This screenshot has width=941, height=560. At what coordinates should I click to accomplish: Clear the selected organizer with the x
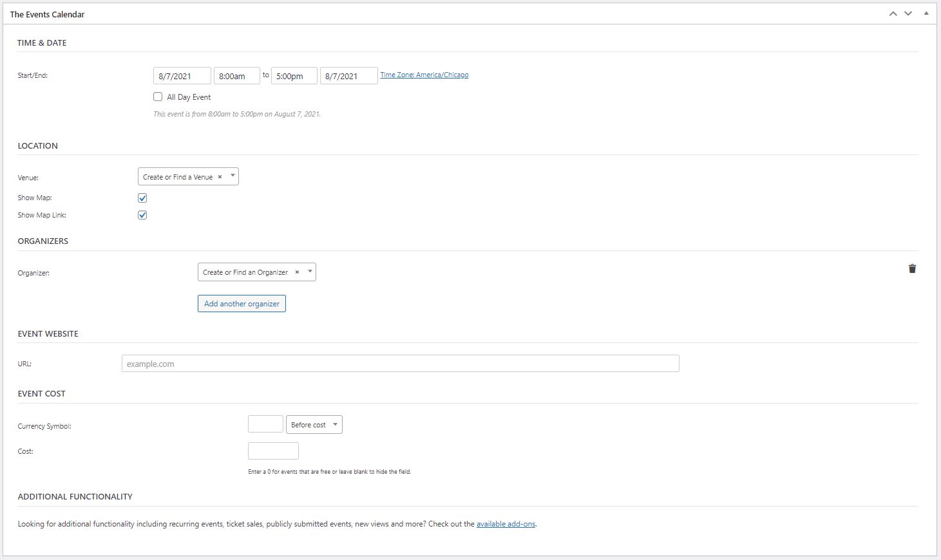pos(297,272)
